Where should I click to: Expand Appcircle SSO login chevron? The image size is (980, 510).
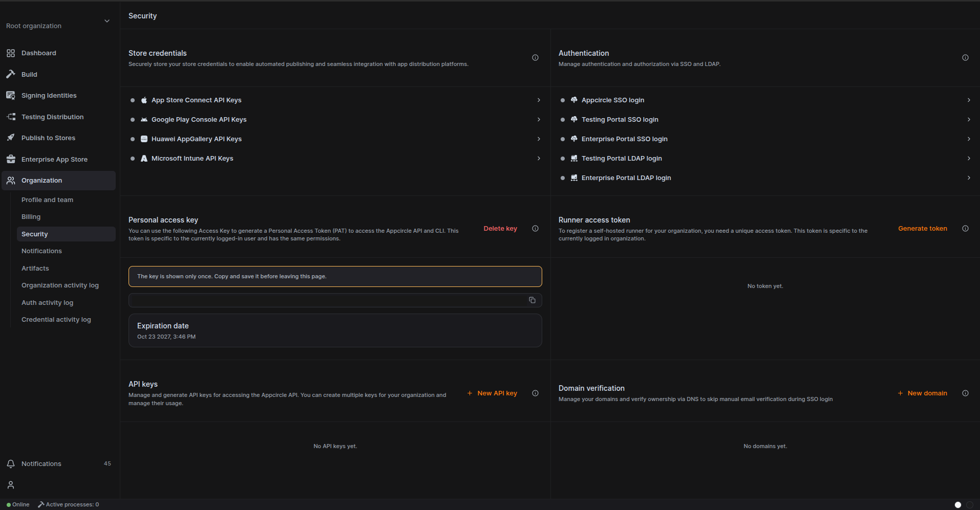(969, 100)
